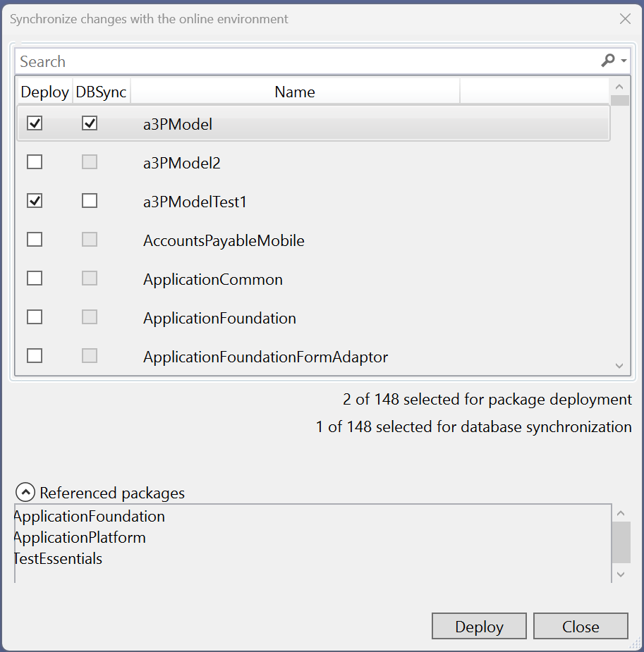644x652 pixels.
Task: Disable DBSync for a3PModel
Action: (x=89, y=123)
